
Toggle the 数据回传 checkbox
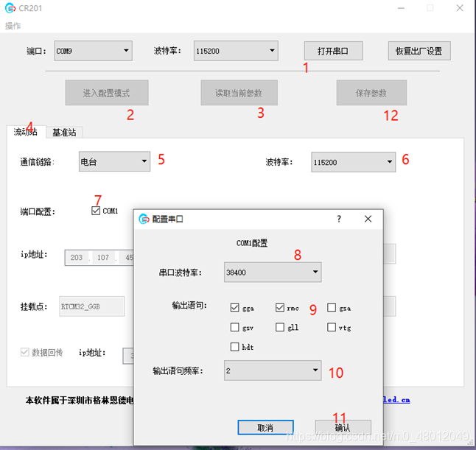pyautogui.click(x=24, y=352)
